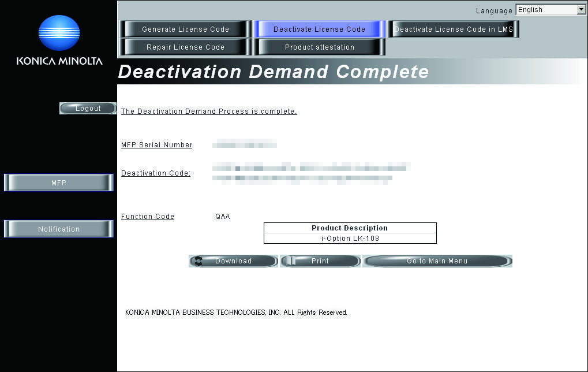The width and height of the screenshot is (588, 372).
Task: Return via Go to Main Menu button
Action: pos(437,261)
